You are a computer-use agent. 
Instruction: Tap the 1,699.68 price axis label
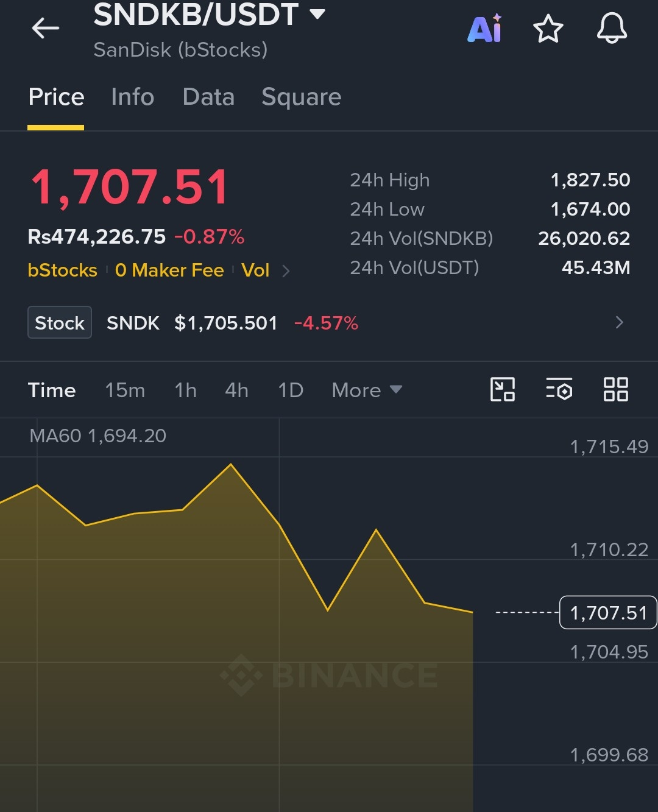pyautogui.click(x=609, y=755)
